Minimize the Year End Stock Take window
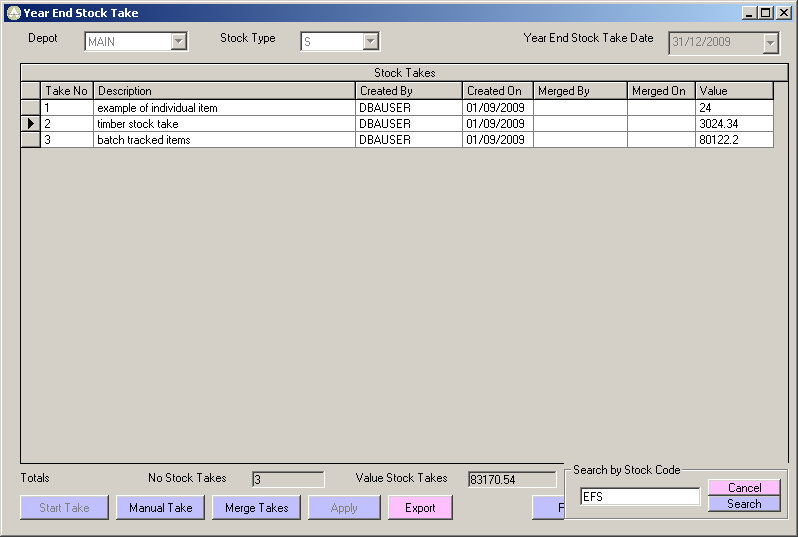This screenshot has height=537, width=798. click(749, 13)
